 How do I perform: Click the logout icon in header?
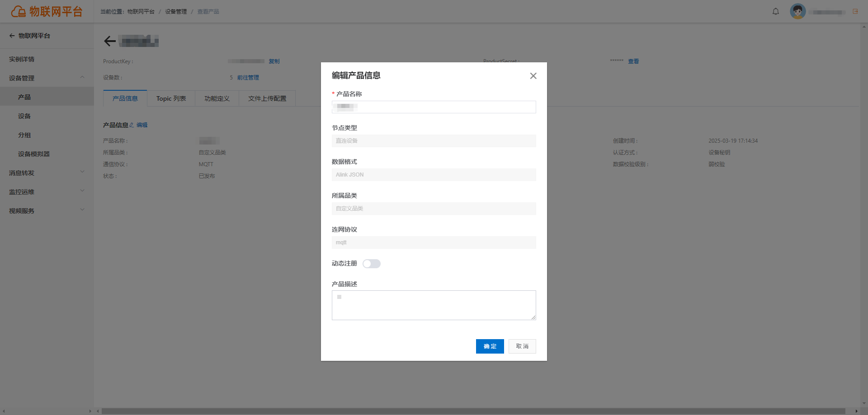[855, 11]
